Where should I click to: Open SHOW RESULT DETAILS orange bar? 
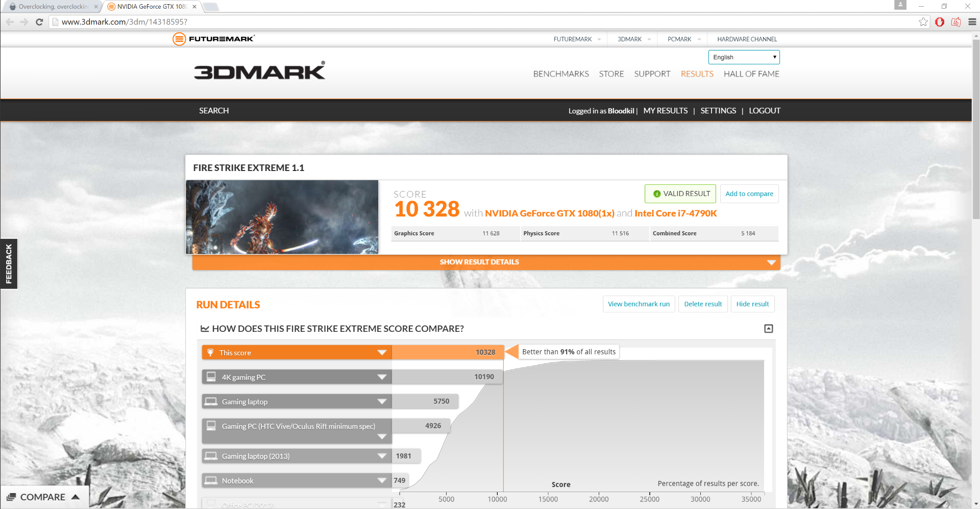[x=486, y=262]
